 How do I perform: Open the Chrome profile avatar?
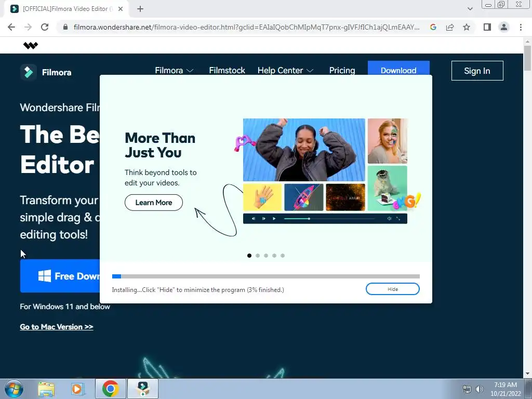click(x=504, y=27)
